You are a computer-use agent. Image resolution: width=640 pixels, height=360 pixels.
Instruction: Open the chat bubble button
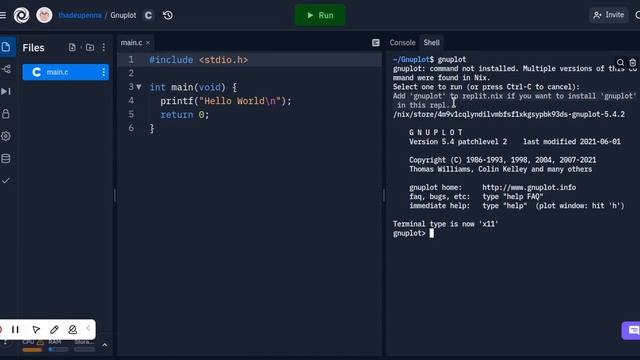click(x=632, y=330)
